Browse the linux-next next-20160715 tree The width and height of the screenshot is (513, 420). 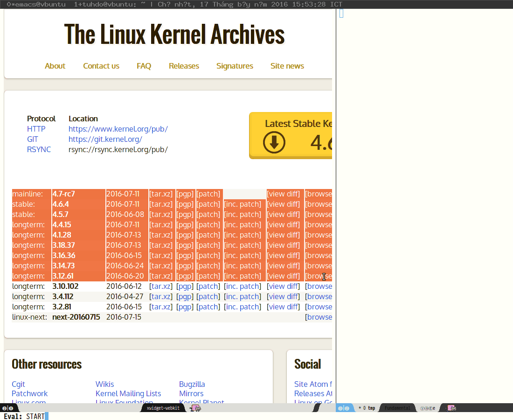coord(319,317)
